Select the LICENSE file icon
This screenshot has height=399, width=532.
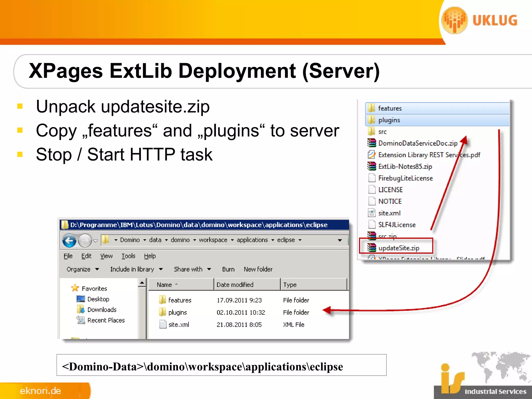point(372,190)
